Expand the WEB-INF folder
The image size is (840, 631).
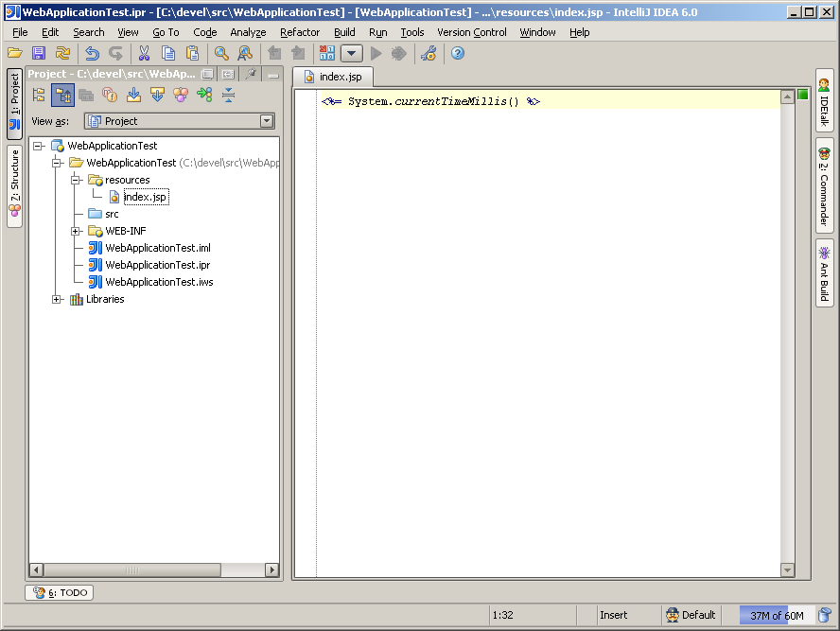[76, 232]
